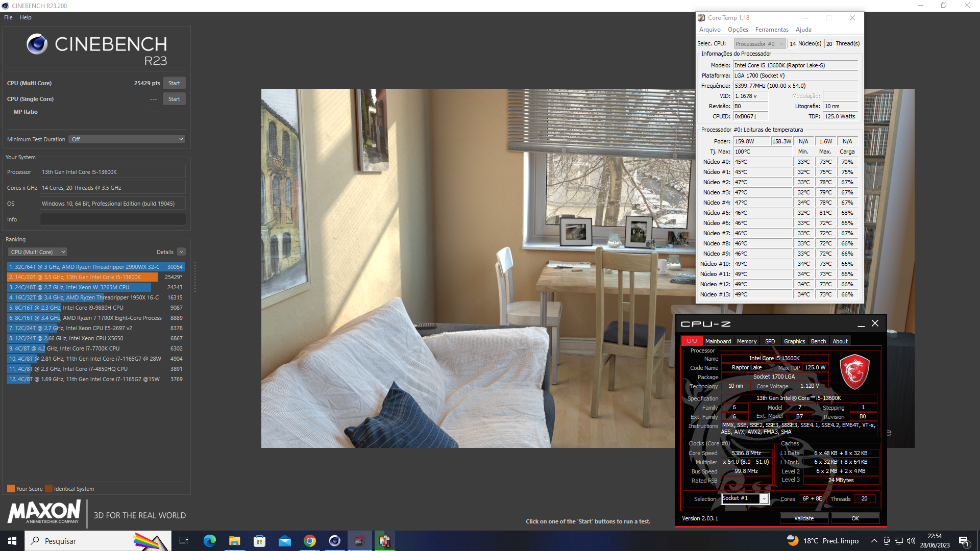The width and height of the screenshot is (980, 551).
Task: Select the 13th Gen Core i5-13600K ranking row
Action: (x=96, y=277)
